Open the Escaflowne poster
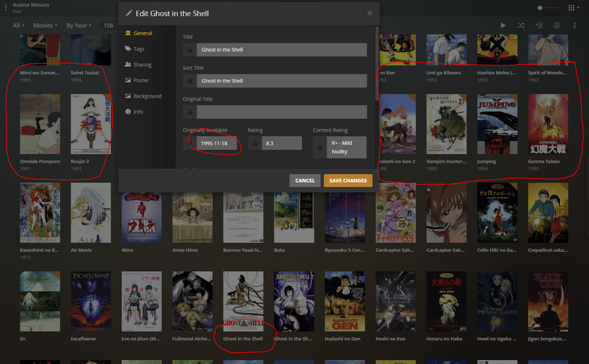This screenshot has height=364, width=589. (90, 301)
